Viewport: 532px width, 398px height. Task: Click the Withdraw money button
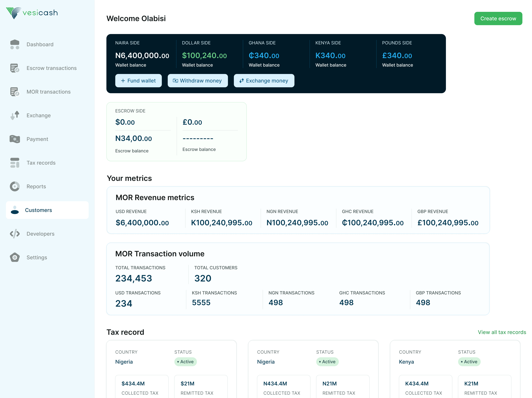tap(198, 81)
